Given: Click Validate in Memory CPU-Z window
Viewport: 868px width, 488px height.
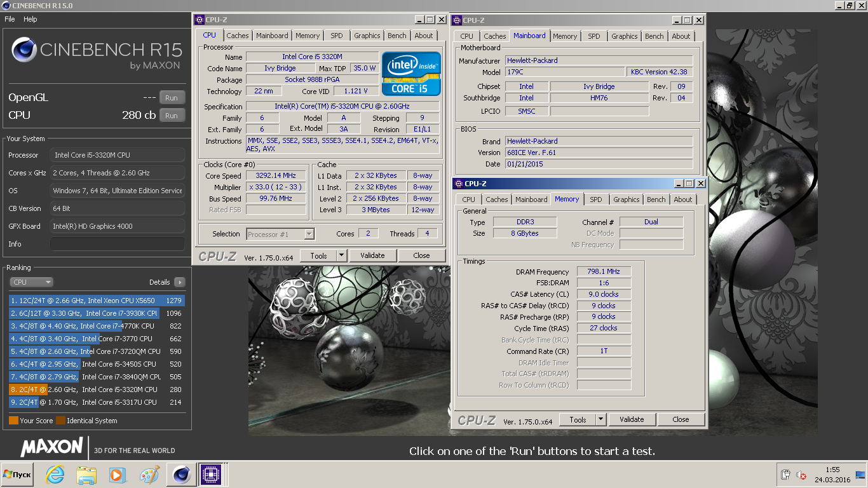Looking at the screenshot, I should pos(632,419).
